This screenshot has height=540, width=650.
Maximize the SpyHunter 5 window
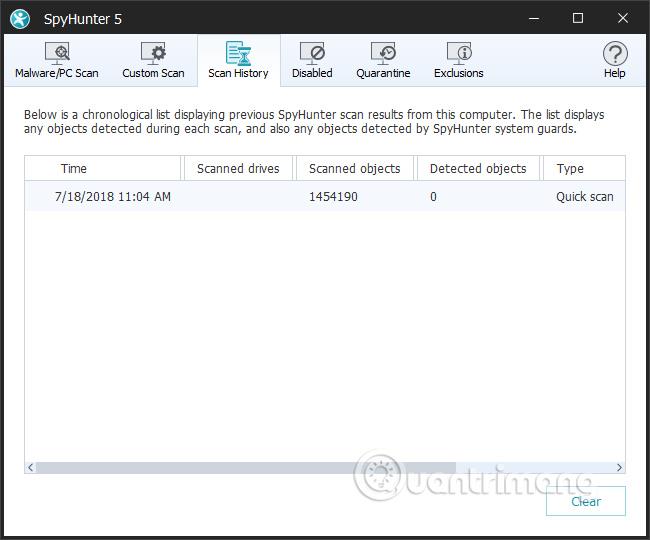coord(578,18)
